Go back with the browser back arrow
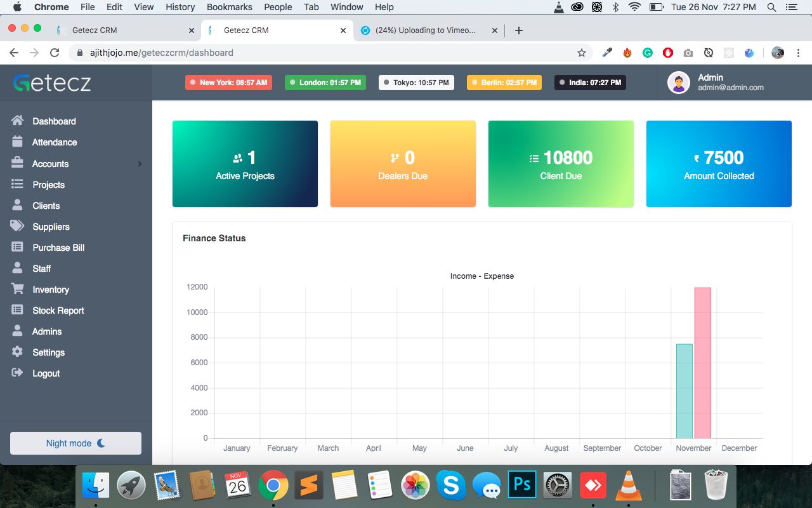The width and height of the screenshot is (812, 508). pos(14,53)
